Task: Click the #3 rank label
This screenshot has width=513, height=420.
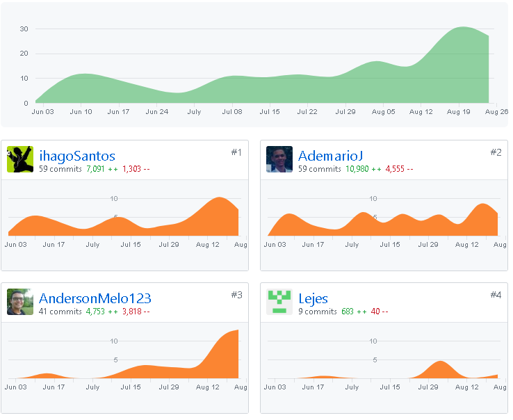Action: (x=237, y=296)
